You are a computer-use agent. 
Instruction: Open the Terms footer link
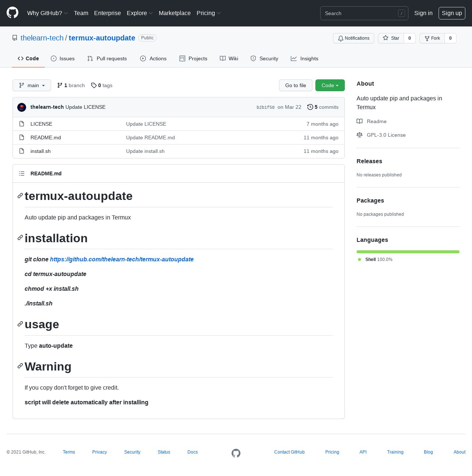pos(69,452)
